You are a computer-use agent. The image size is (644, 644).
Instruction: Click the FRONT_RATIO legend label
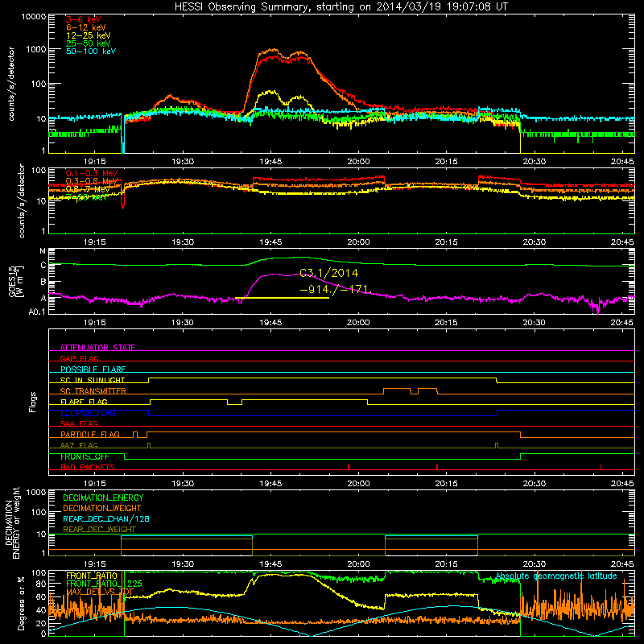click(x=92, y=576)
